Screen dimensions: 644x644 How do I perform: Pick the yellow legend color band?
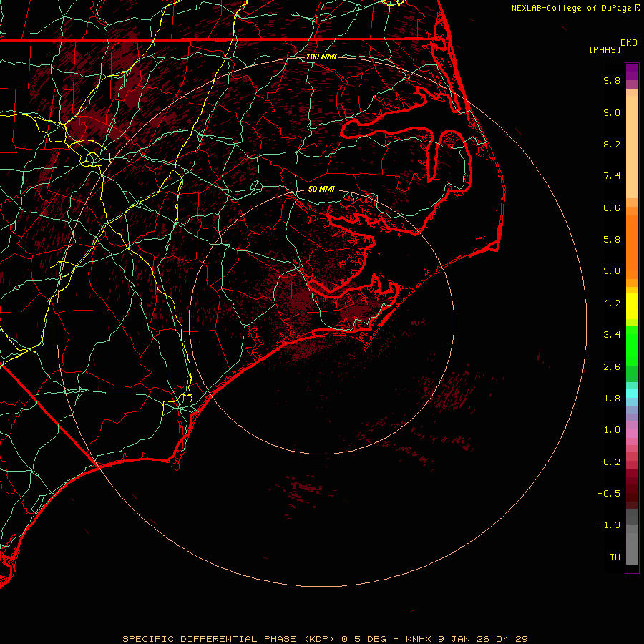(x=632, y=306)
